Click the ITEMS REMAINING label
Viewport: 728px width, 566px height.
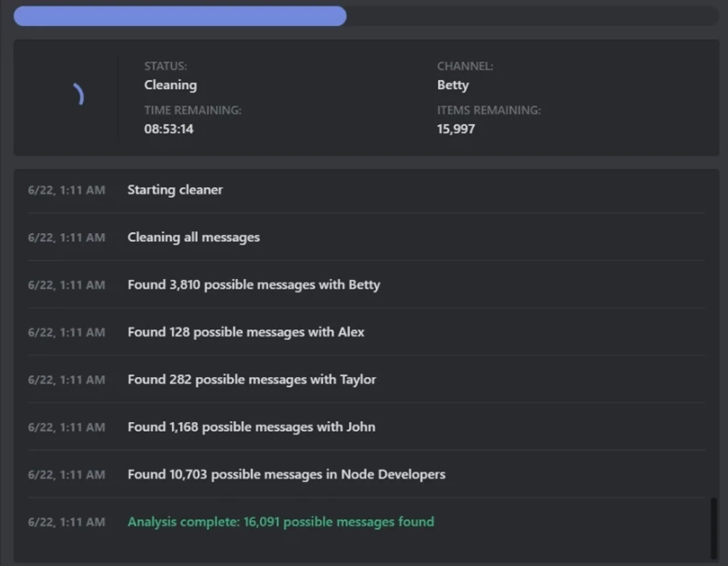[x=489, y=110]
